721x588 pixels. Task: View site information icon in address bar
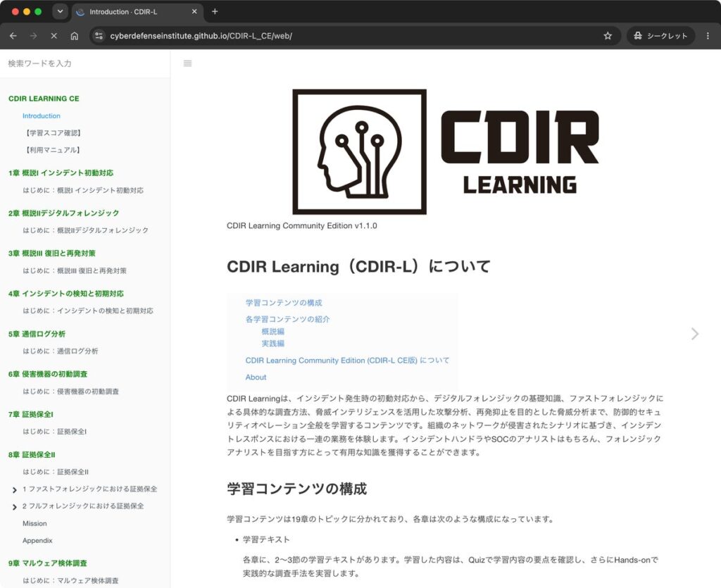[x=99, y=36]
